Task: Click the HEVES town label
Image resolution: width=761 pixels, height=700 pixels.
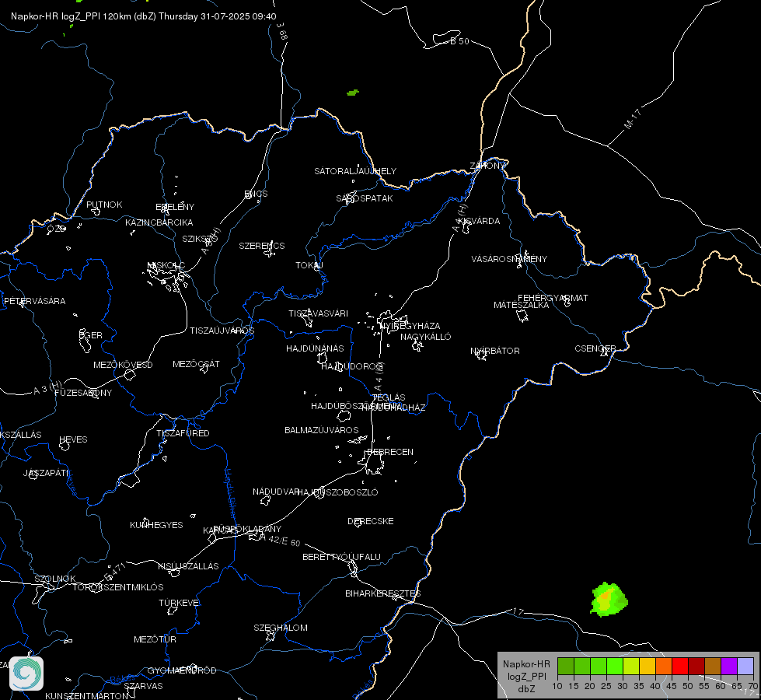Action: (x=73, y=439)
